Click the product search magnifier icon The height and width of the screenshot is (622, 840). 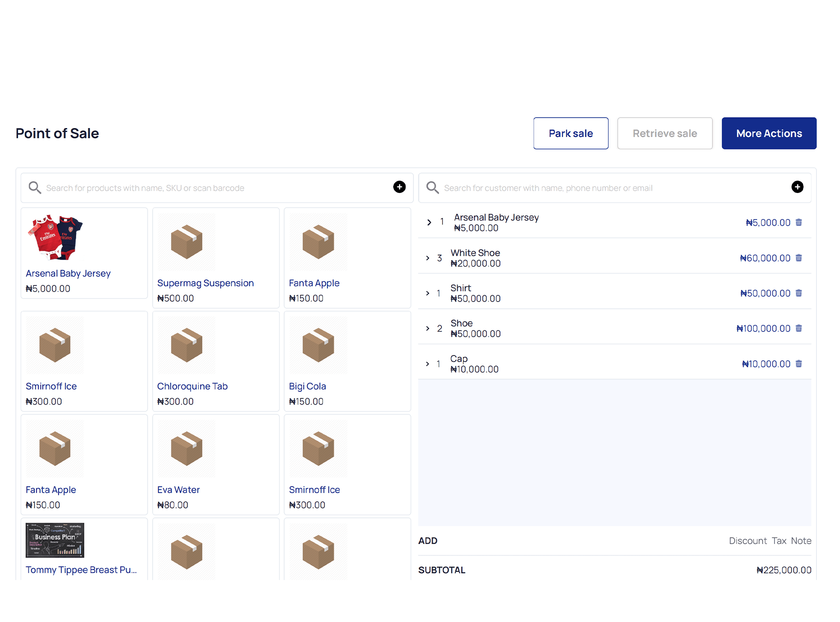tap(35, 188)
